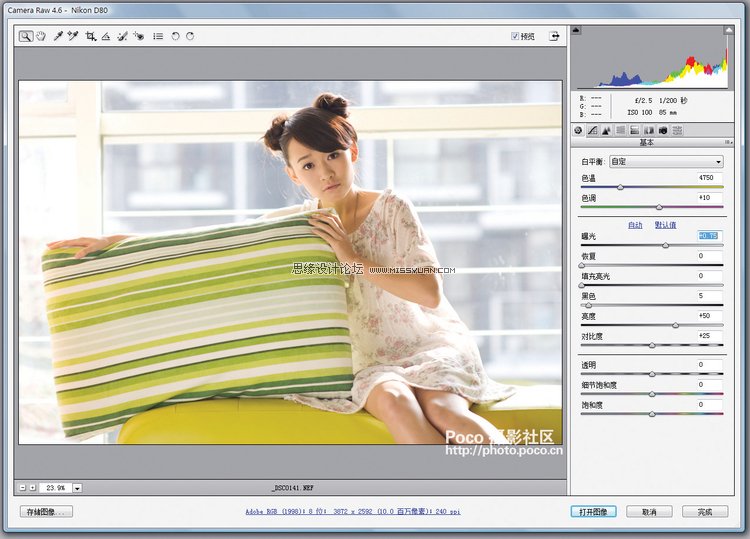Screen dimensions: 750x539
Task: Click the 曝光 exposure value field
Action: coord(709,236)
